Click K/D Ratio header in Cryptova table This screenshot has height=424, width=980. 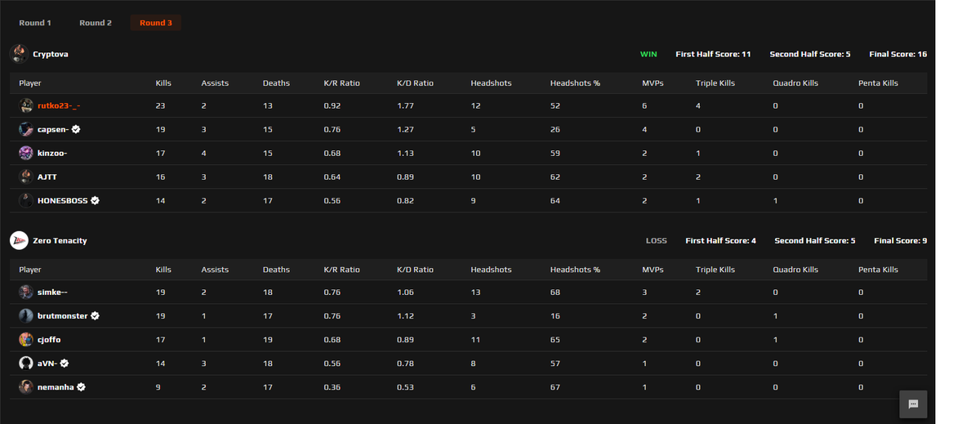point(415,83)
